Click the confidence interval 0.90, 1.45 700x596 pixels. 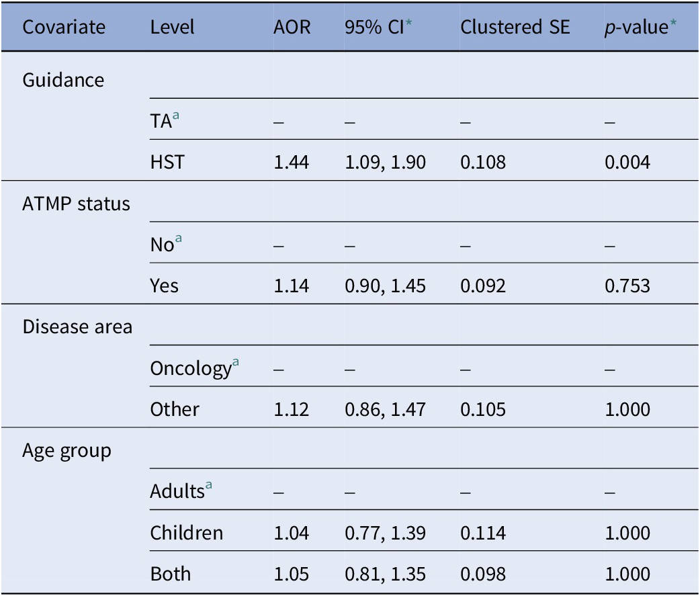[385, 286]
